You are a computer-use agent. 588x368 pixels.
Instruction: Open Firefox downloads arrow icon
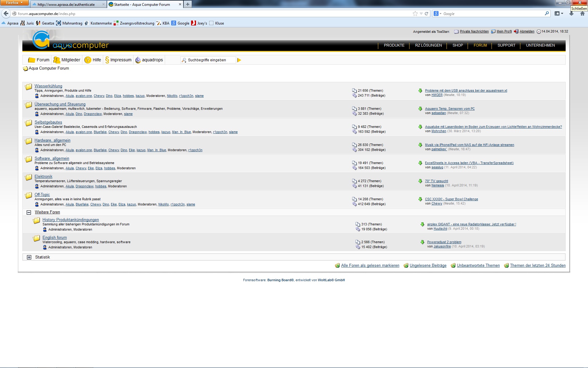click(571, 13)
